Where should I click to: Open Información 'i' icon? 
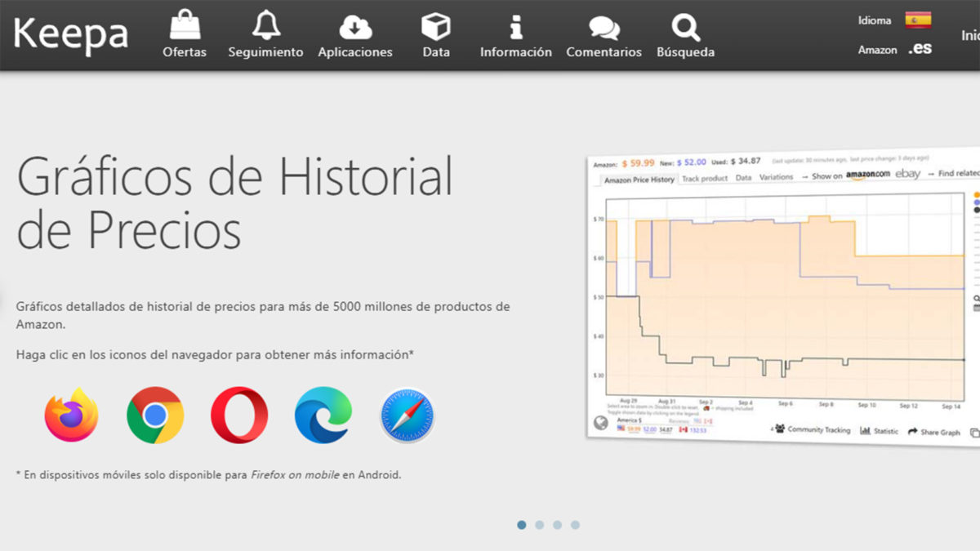click(516, 26)
